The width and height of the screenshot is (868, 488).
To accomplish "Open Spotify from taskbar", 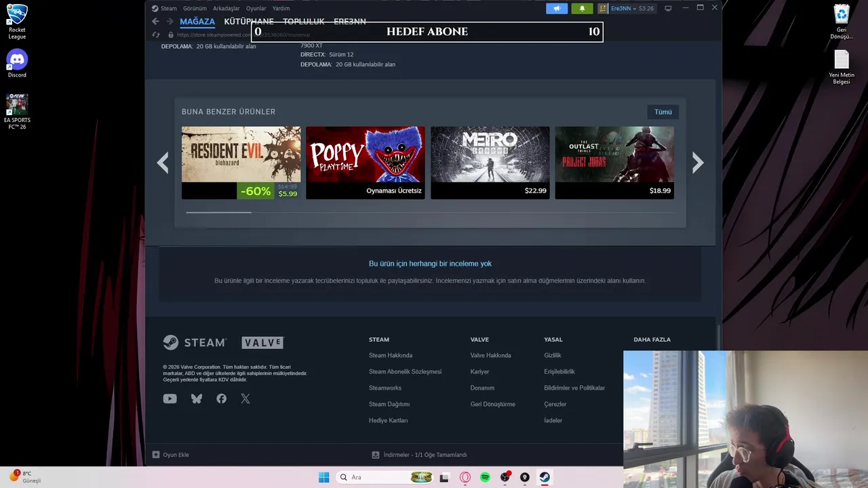I will pos(485,477).
